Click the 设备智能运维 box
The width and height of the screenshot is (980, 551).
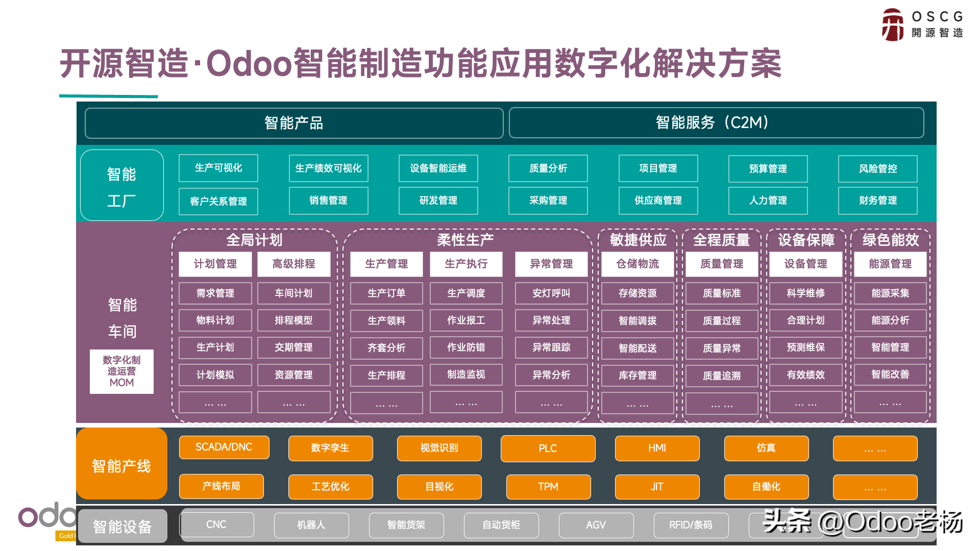438,168
